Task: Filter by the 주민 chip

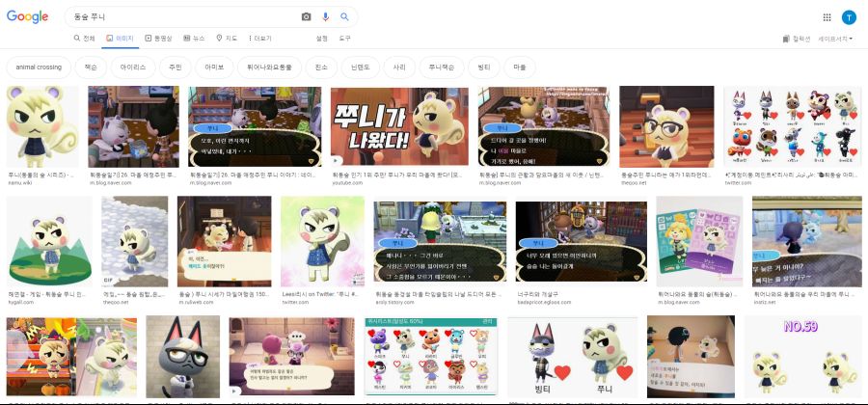Action: click(x=175, y=67)
